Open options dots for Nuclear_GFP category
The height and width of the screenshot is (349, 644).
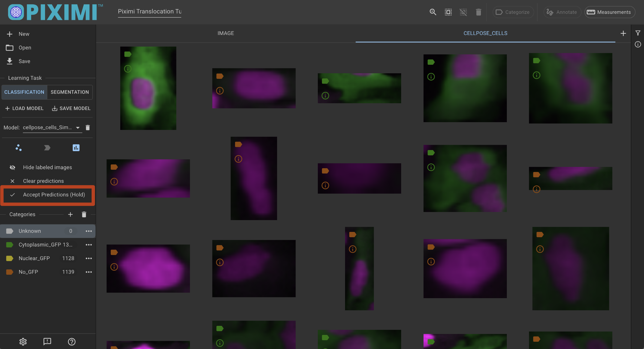click(x=89, y=258)
